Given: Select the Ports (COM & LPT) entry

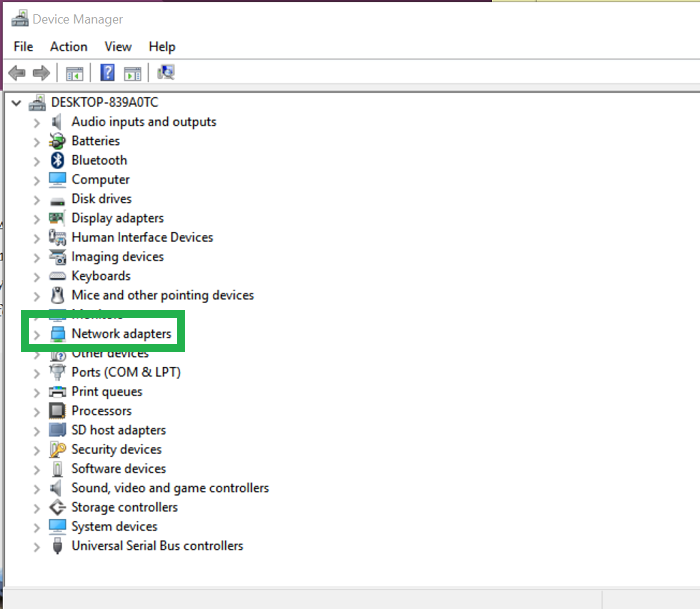Looking at the screenshot, I should [126, 372].
